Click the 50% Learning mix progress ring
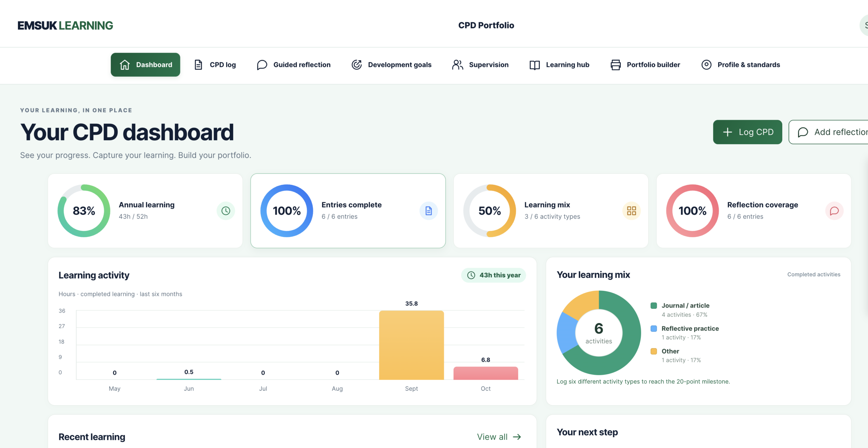 (x=489, y=211)
